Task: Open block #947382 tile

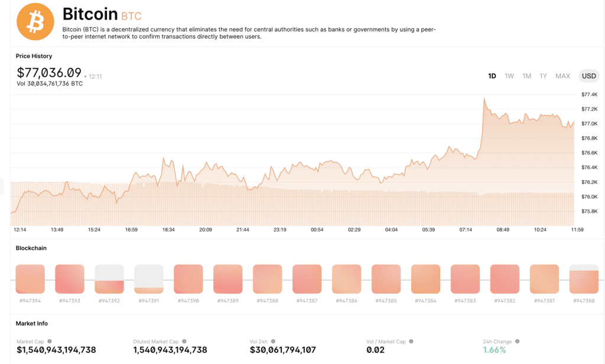Action: pyautogui.click(x=505, y=279)
